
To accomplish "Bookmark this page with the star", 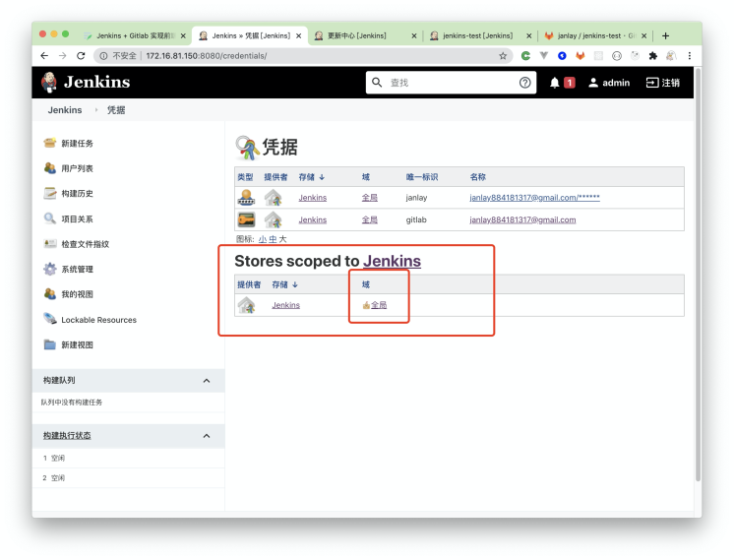I will tap(503, 56).
